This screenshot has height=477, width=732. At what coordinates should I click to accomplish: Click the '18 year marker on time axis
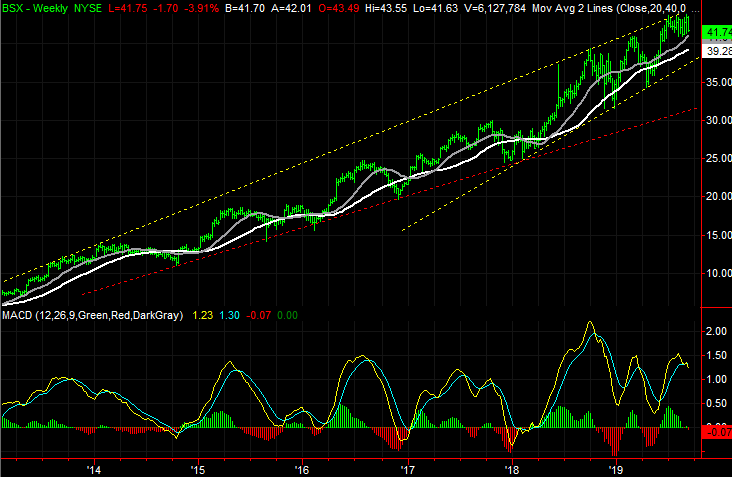(x=512, y=470)
